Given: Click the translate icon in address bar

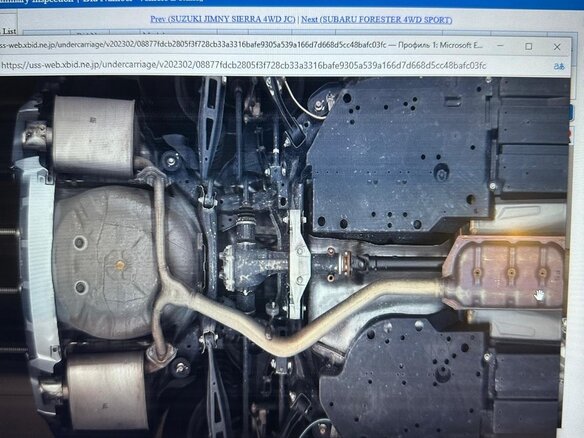Looking at the screenshot, I should click(x=559, y=66).
